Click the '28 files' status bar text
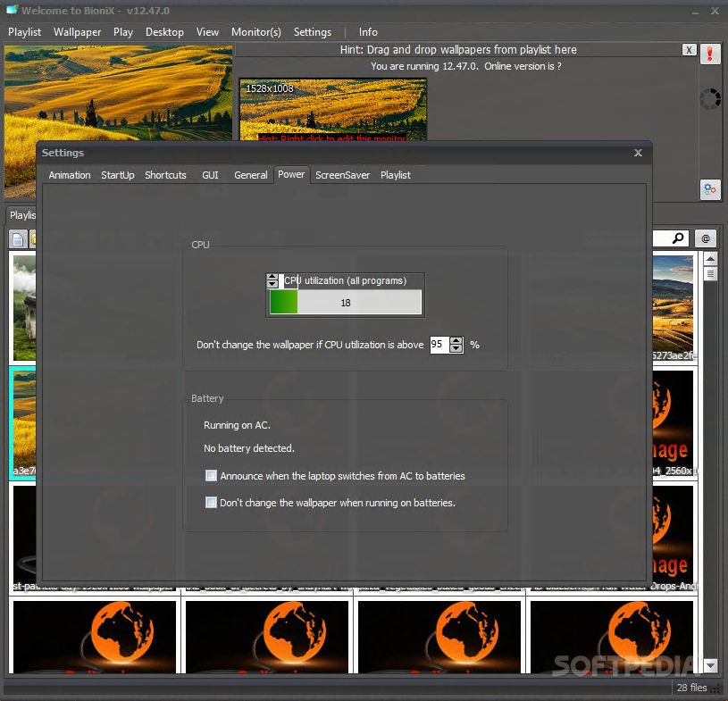The height and width of the screenshot is (701, 728). pyautogui.click(x=691, y=687)
